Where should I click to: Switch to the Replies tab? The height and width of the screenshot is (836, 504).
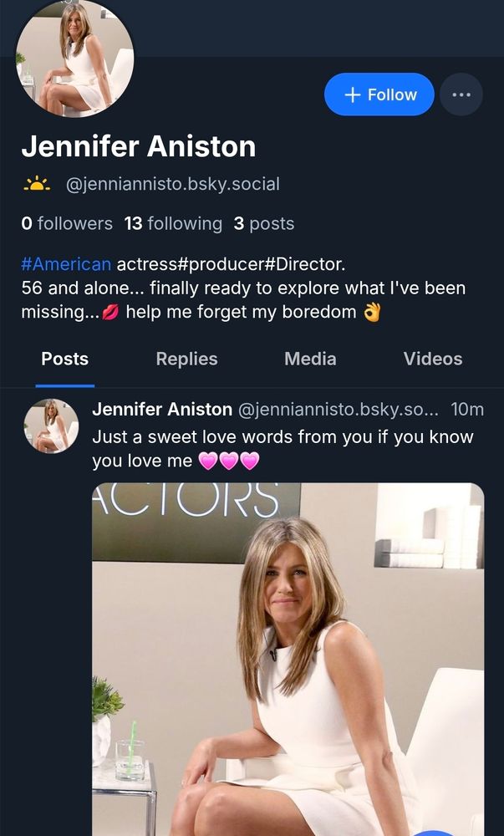pyautogui.click(x=186, y=359)
